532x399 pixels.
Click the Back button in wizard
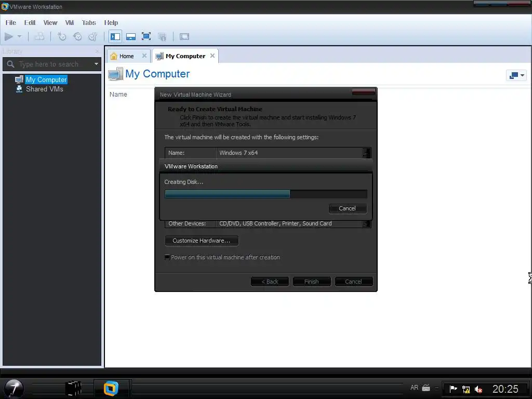coord(270,282)
